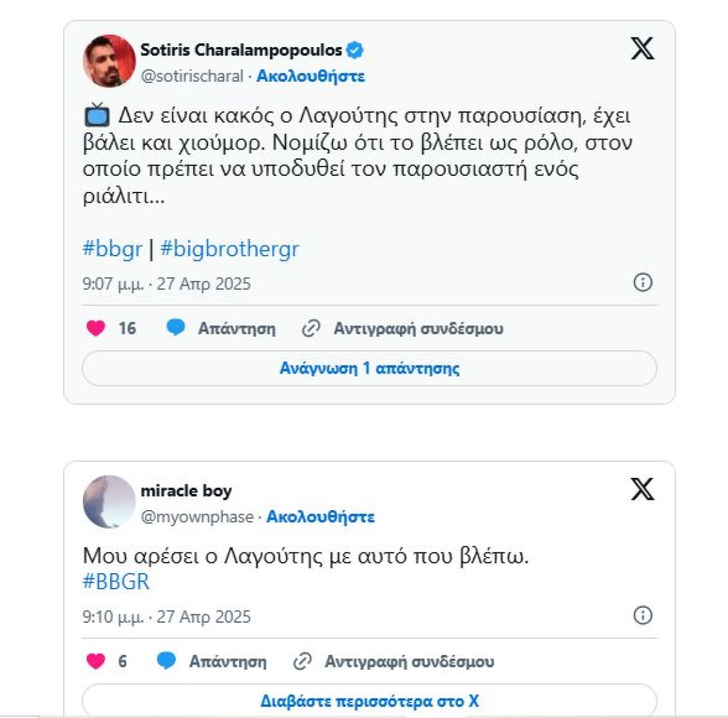
Task: Click the X logo on Sotiris's tweet
Action: 642,48
